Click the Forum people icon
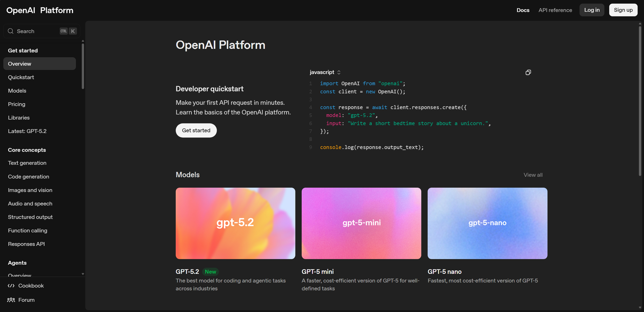Viewport: 644px width, 312px height. pyautogui.click(x=11, y=300)
